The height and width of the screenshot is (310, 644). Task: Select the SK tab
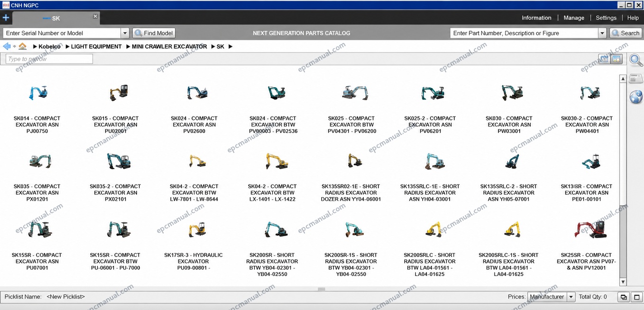tap(55, 18)
